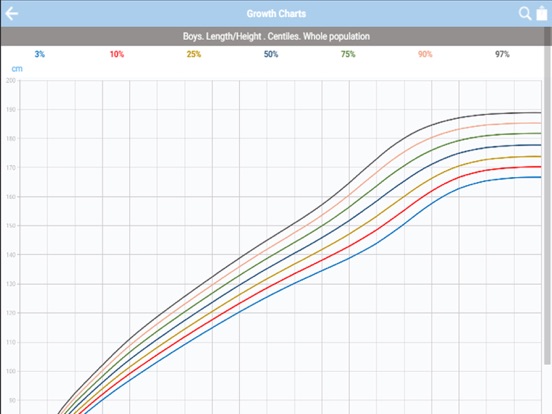
Task: Open search with the magnifier icon
Action: tap(525, 14)
